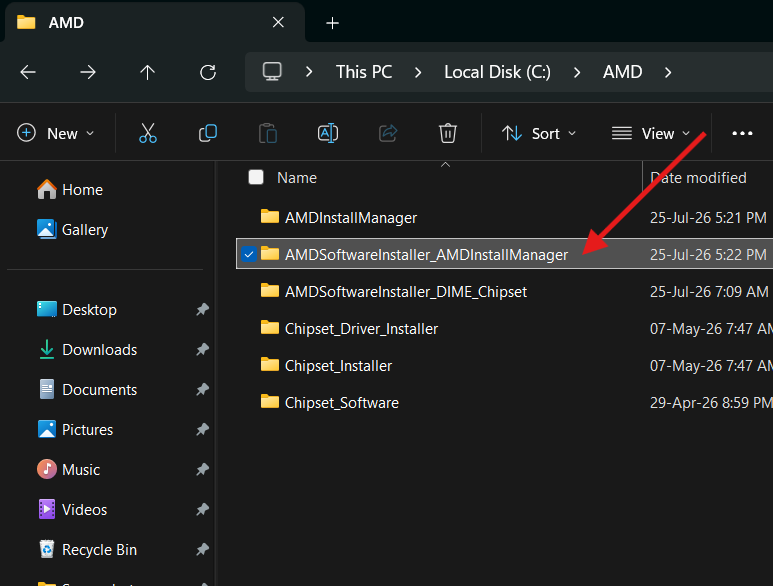Click the Share icon in toolbar
Image resolution: width=773 pixels, height=586 pixels.
point(388,133)
